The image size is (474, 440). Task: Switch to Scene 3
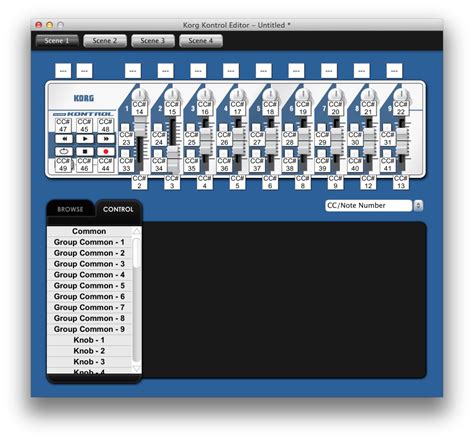(153, 41)
